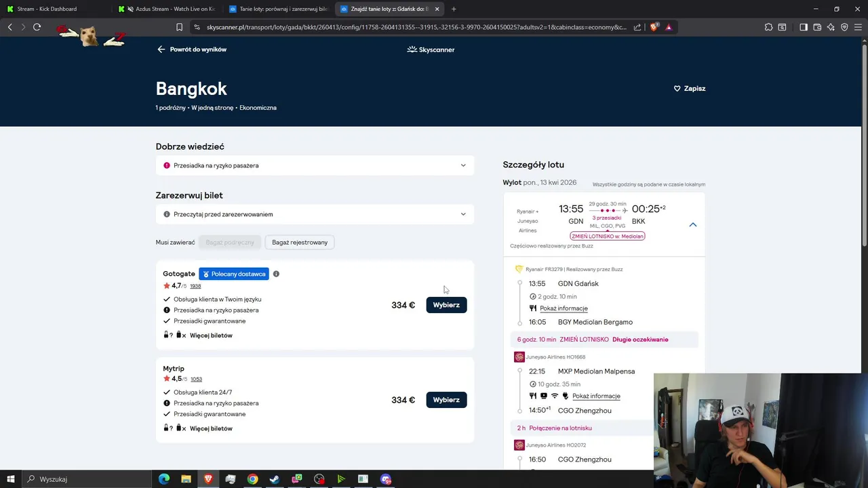Screen dimensions: 868x488
Task: Open Discord from the taskbar
Action: (x=386, y=479)
